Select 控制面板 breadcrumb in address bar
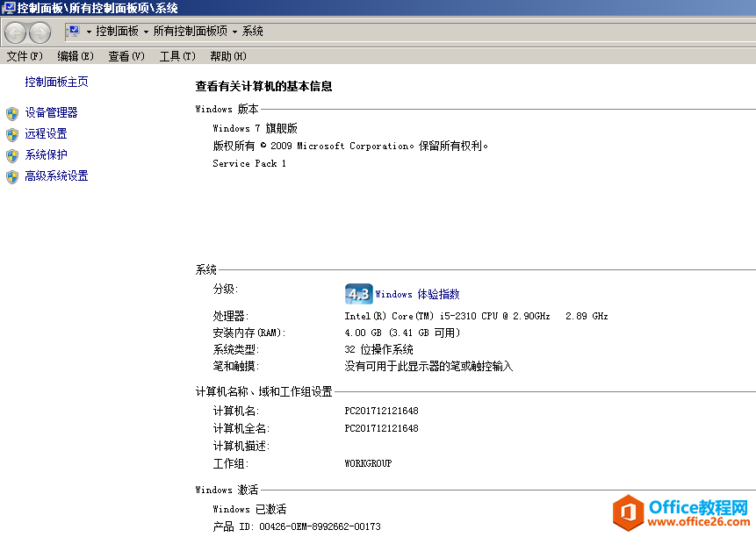Viewport: 756px width, 537px height. tap(117, 32)
